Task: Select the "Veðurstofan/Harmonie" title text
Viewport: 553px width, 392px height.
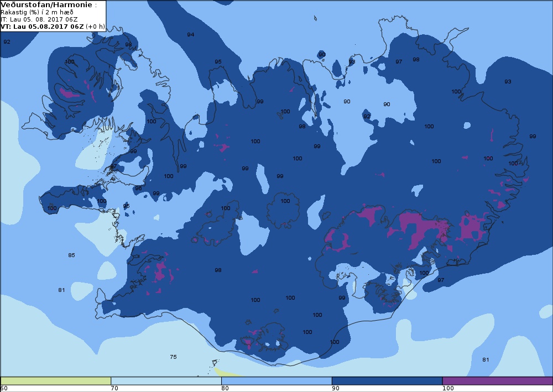Action: (x=46, y=5)
